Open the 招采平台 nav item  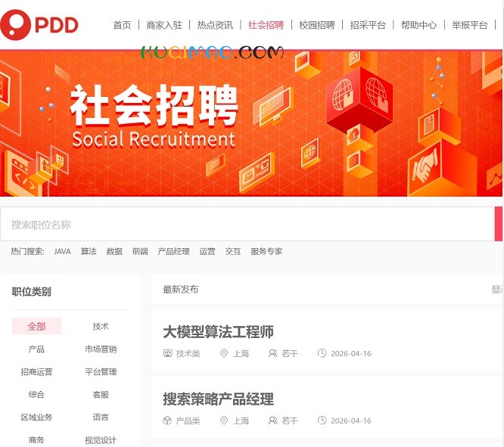pos(368,25)
